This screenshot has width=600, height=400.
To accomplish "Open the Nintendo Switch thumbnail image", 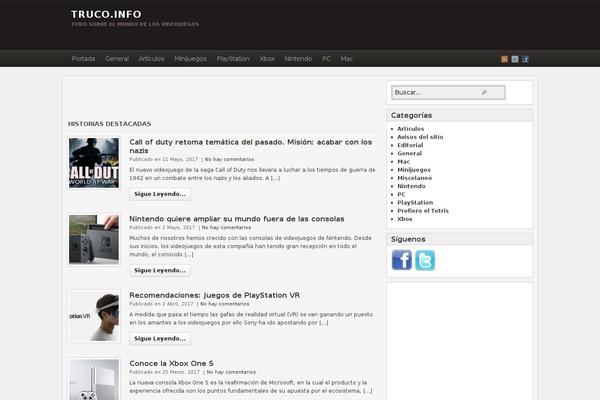I will [94, 239].
